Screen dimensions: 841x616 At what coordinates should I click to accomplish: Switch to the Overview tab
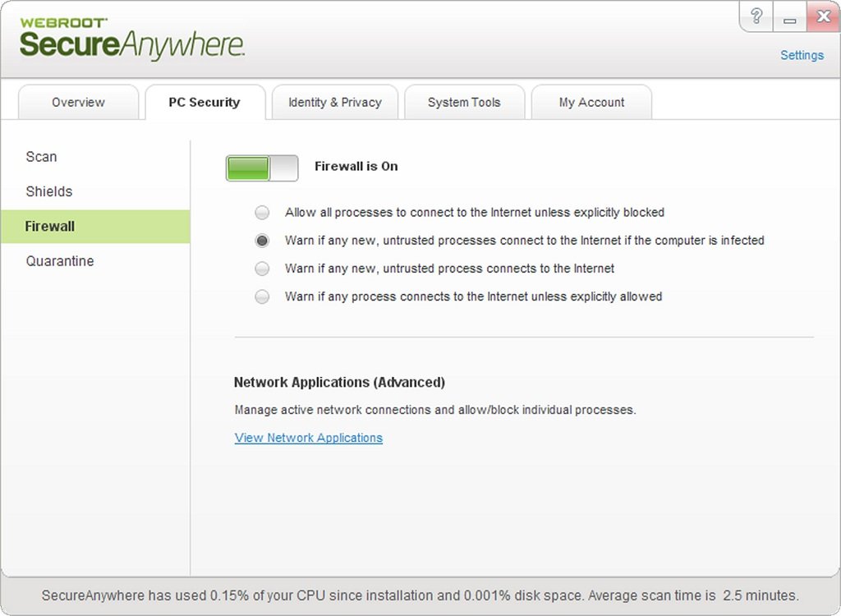(x=78, y=102)
